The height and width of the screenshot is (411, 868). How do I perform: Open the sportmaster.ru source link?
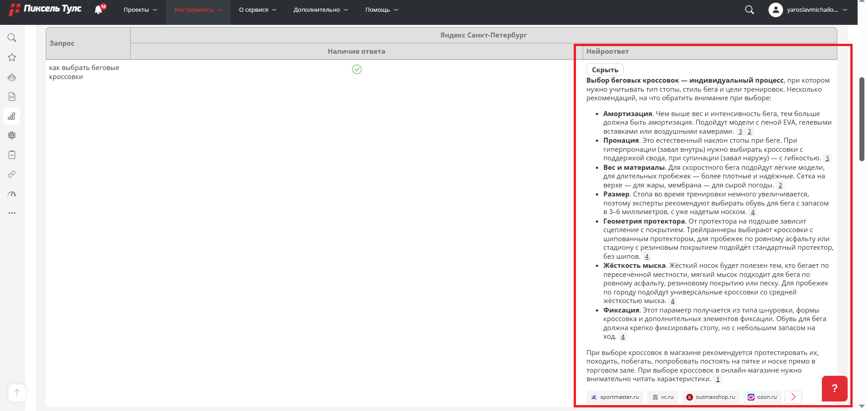click(x=615, y=397)
